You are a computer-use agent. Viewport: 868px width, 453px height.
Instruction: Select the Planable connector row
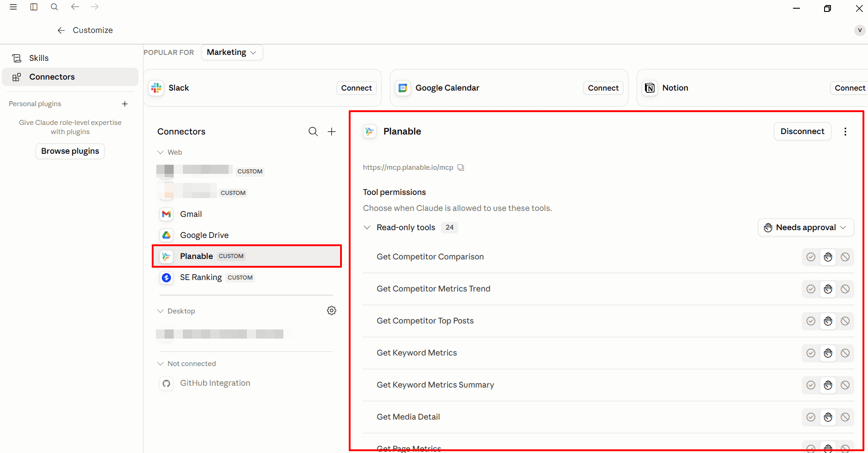[x=247, y=256]
